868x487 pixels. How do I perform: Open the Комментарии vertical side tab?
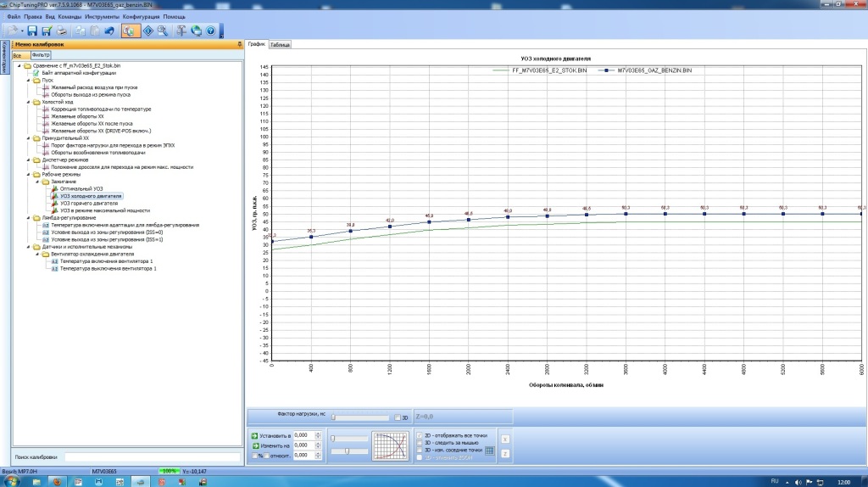coord(4,57)
